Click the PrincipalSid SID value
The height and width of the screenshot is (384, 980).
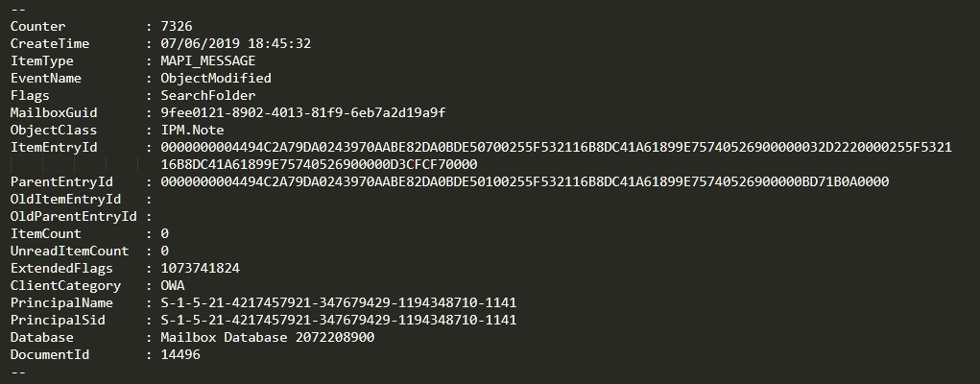pos(339,321)
